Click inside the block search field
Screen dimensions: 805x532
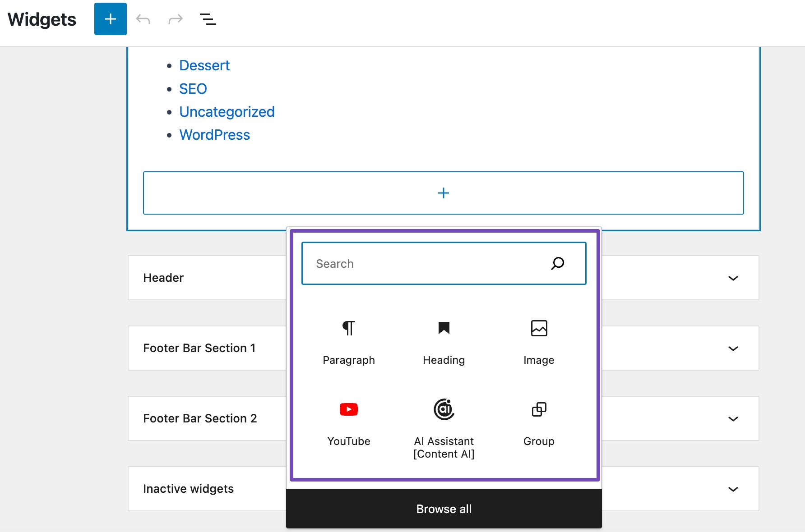click(420, 263)
